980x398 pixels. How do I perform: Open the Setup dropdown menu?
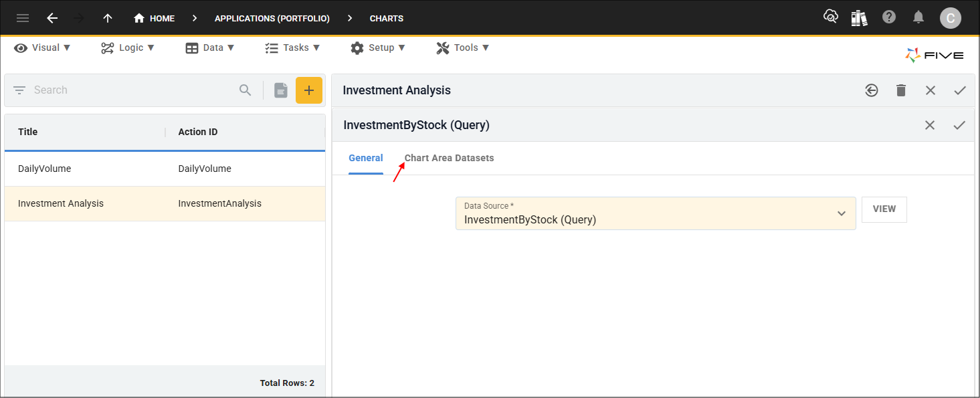click(x=378, y=47)
